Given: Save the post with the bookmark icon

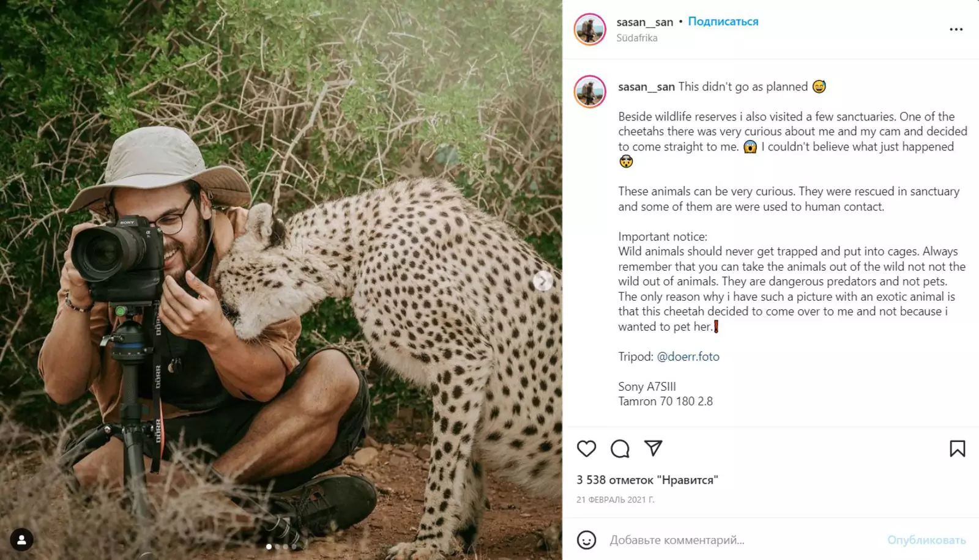Looking at the screenshot, I should (957, 449).
